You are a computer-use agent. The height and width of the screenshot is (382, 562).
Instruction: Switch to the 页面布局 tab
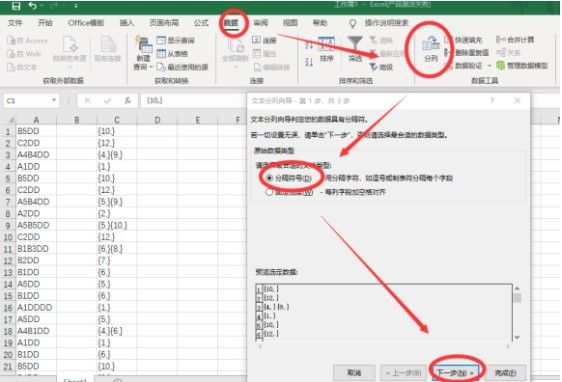pos(164,23)
